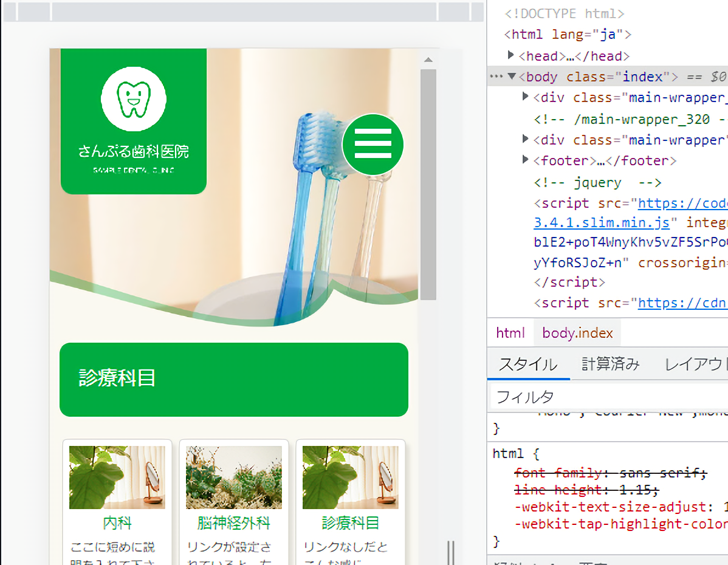
Task: Switch to the スタイル tab
Action: [527, 365]
